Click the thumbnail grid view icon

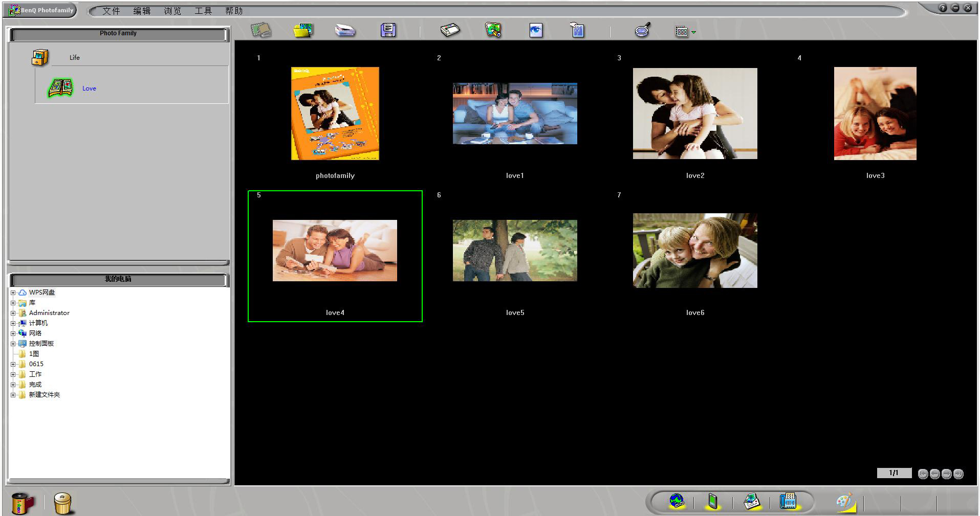(681, 32)
